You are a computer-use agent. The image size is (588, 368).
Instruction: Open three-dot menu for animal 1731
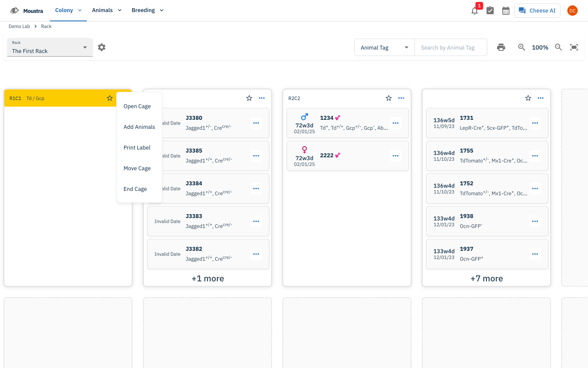(535, 123)
